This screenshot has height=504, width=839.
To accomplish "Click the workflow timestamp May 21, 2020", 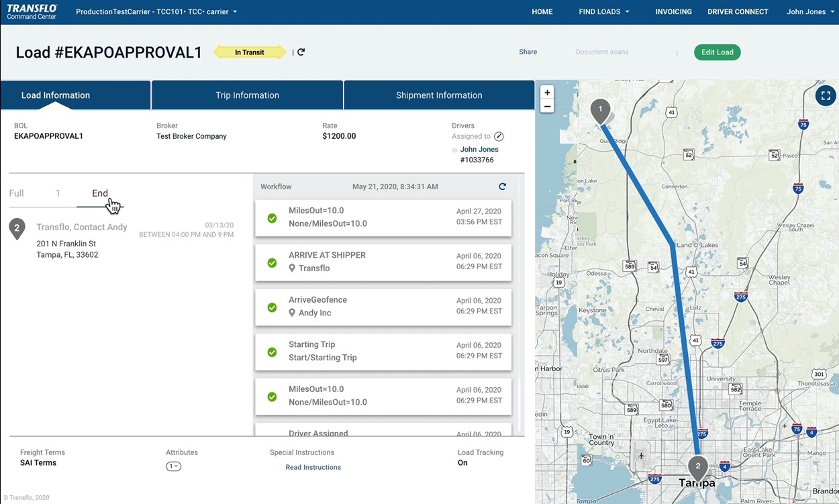I will click(x=395, y=187).
